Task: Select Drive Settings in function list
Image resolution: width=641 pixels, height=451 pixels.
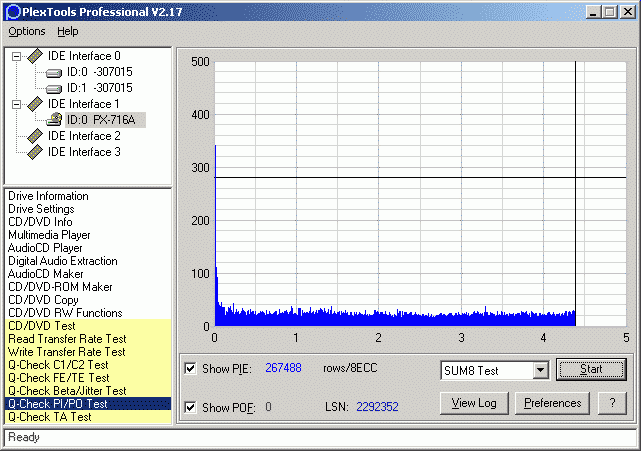Action: pyautogui.click(x=87, y=209)
